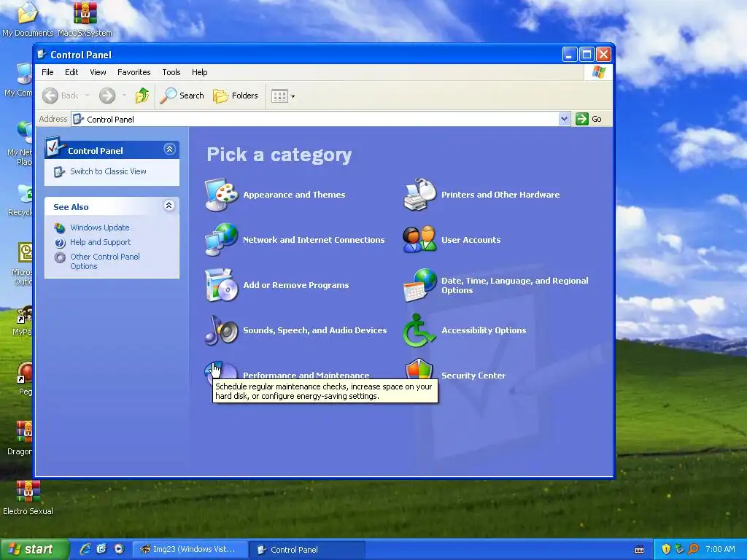Collapse the Control Panel sidebar section
The height and width of the screenshot is (560, 747).
point(169,149)
